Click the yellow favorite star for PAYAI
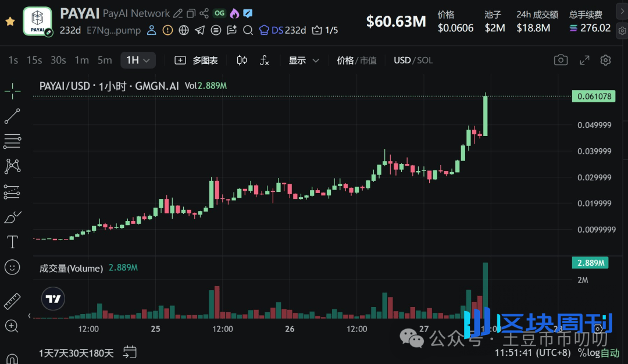This screenshot has width=628, height=364. [10, 21]
